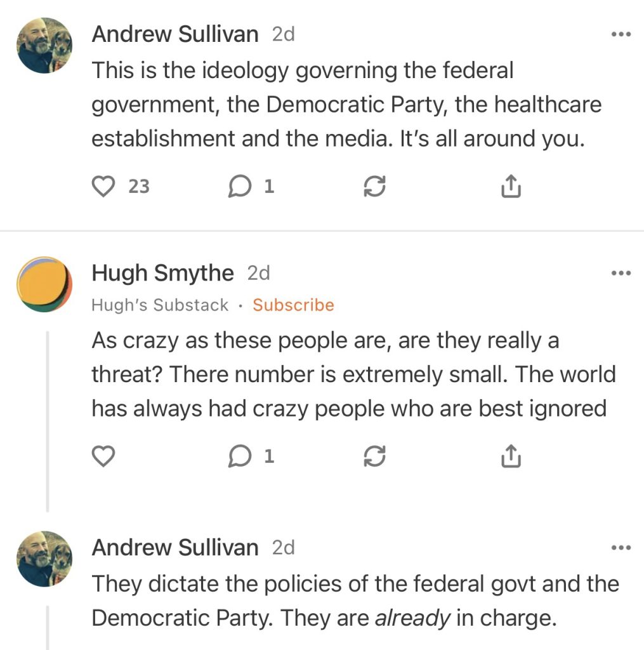View Andrew Sullivan's avatar on first comment

[44, 45]
